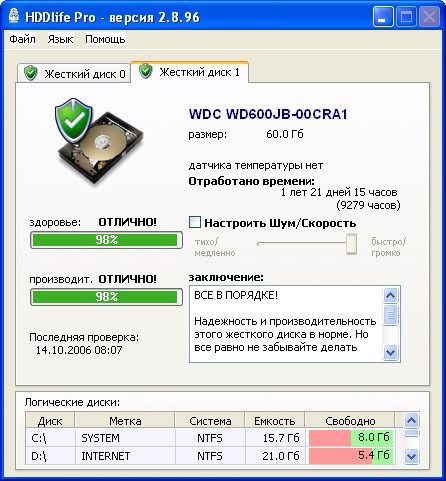Minimize the HDDlife Pro window
Viewport: 446px width, 481px height.
click(383, 17)
